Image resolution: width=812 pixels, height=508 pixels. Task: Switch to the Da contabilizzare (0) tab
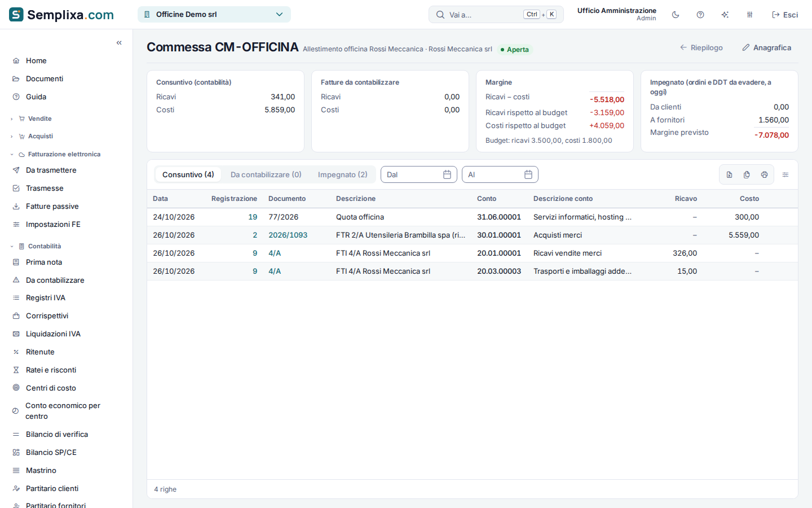pos(266,174)
